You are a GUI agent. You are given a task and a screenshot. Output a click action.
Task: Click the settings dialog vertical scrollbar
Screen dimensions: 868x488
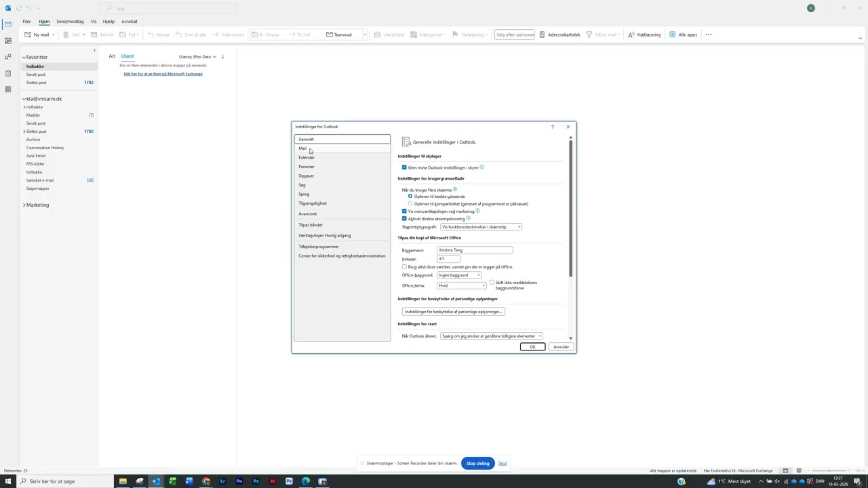(571, 209)
